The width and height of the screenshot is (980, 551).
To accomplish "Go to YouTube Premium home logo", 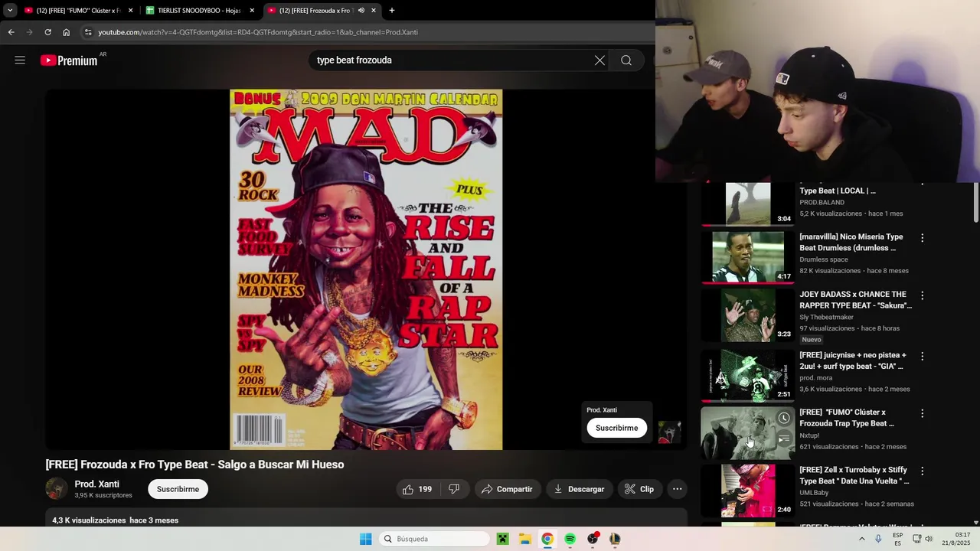I will [69, 60].
